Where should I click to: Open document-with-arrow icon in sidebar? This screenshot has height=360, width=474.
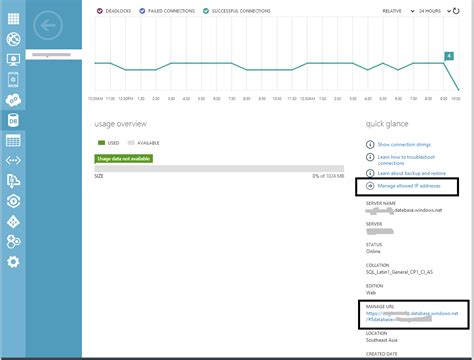point(13,181)
